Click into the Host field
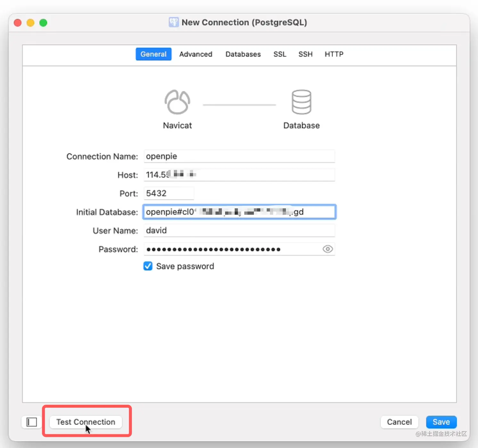478x448 pixels. point(239,175)
